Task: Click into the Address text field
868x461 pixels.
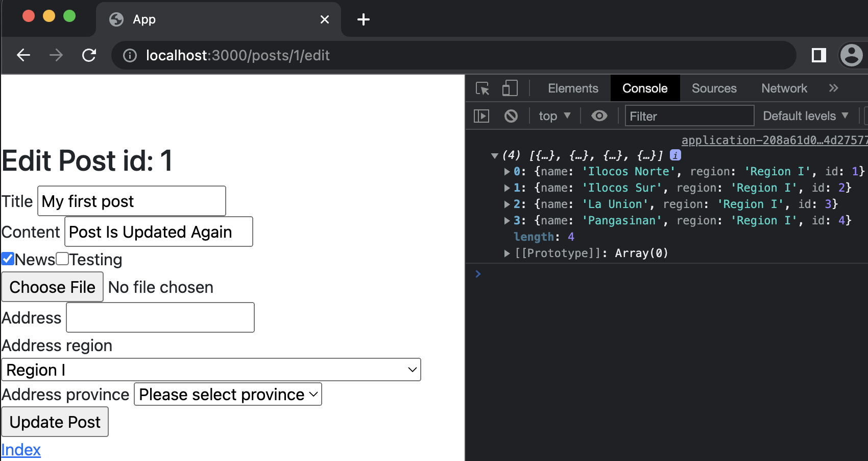Action: tap(160, 317)
